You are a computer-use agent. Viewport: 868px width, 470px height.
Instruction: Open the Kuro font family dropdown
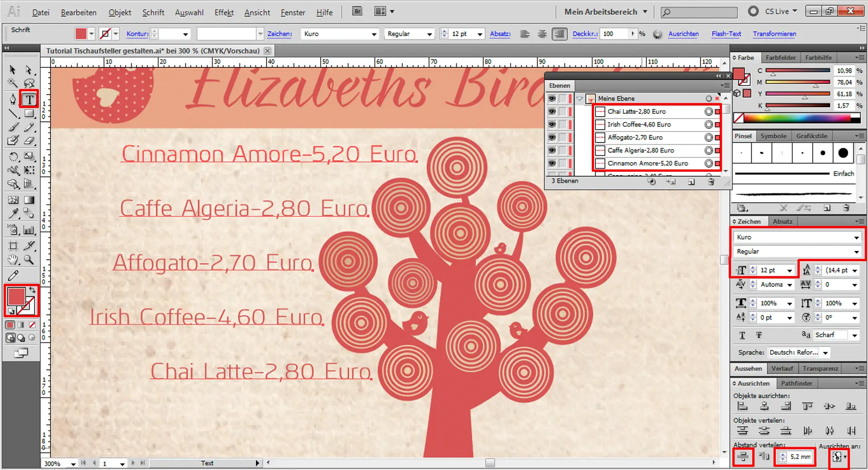(857, 237)
